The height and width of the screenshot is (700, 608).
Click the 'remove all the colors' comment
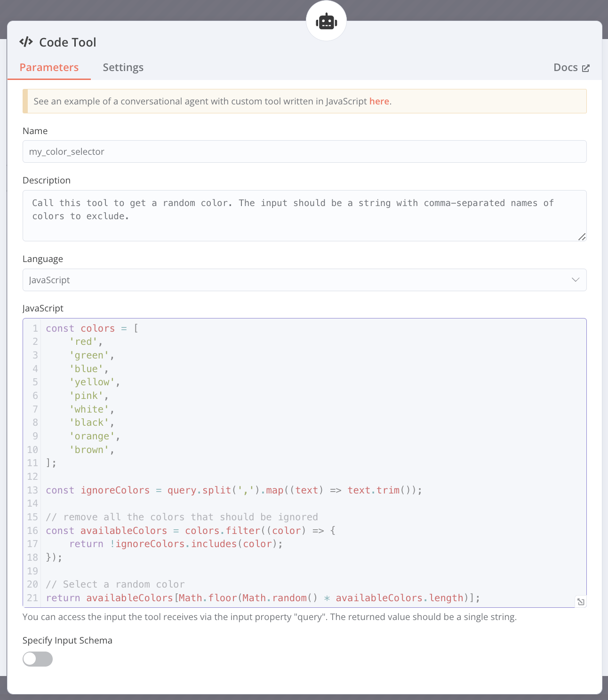182,517
